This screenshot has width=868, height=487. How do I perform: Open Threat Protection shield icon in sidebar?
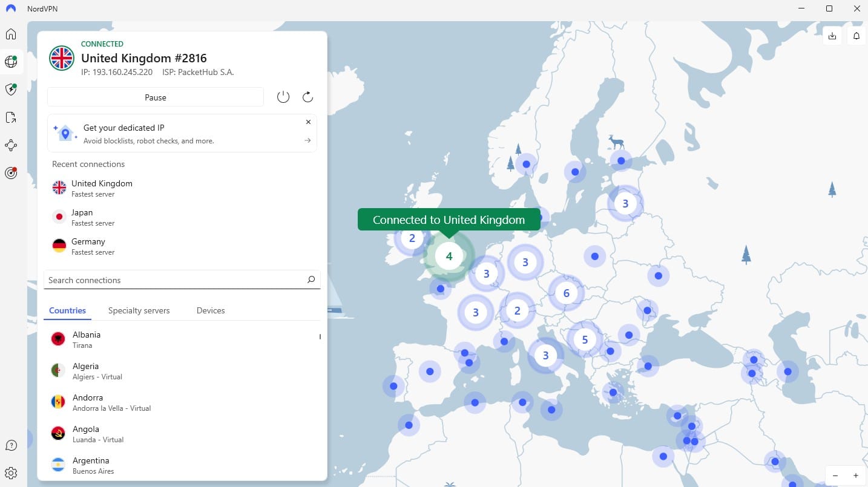(11, 90)
